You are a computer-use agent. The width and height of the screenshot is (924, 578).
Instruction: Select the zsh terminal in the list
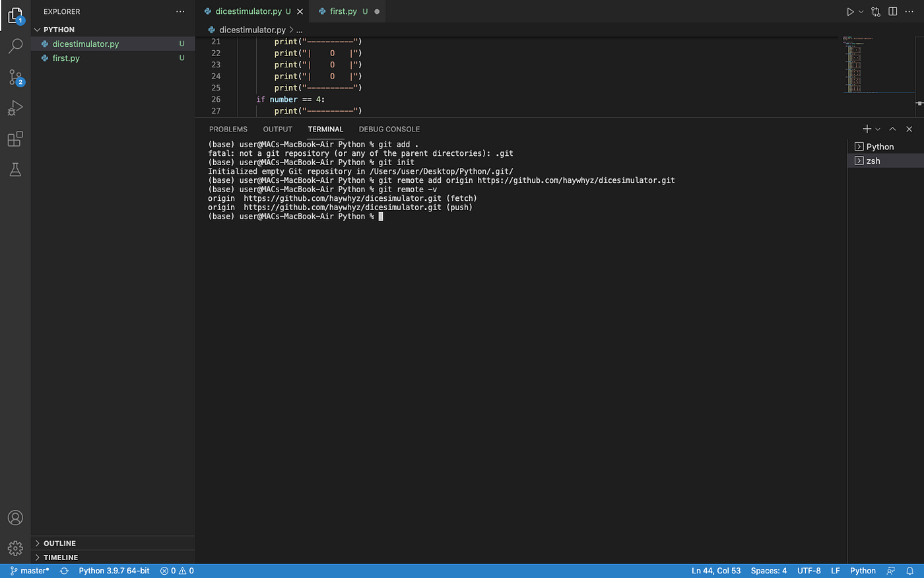[873, 161]
